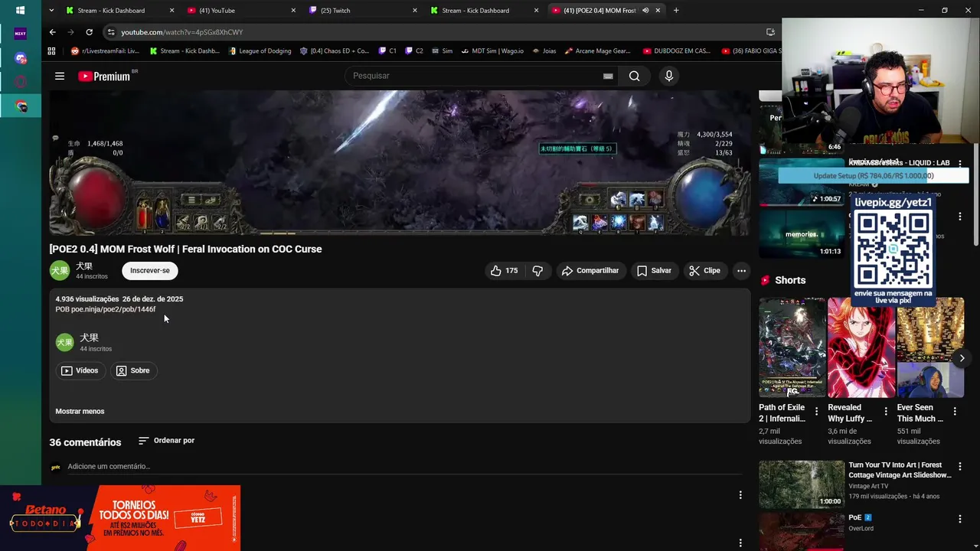Save video with Salvar button
Image resolution: width=980 pixels, height=551 pixels.
click(x=654, y=270)
